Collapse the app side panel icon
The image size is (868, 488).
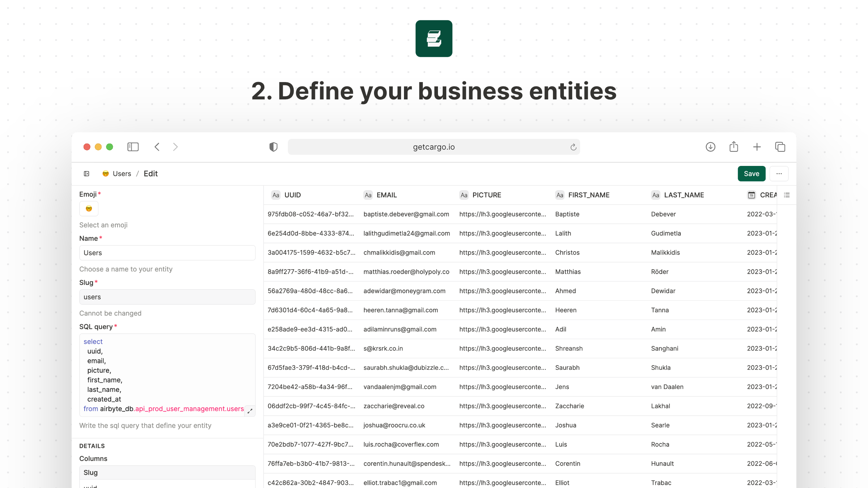pyautogui.click(x=86, y=174)
